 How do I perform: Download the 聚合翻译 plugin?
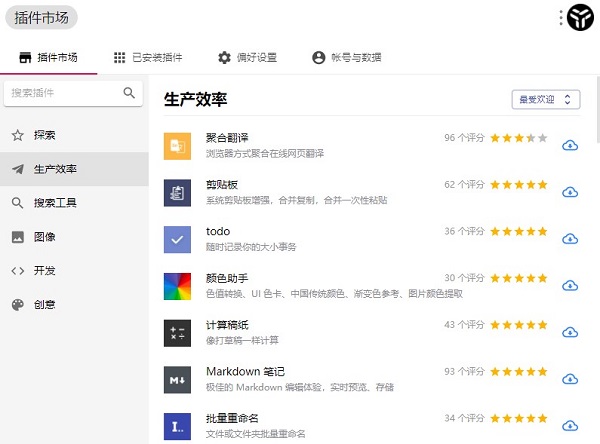[x=570, y=146]
